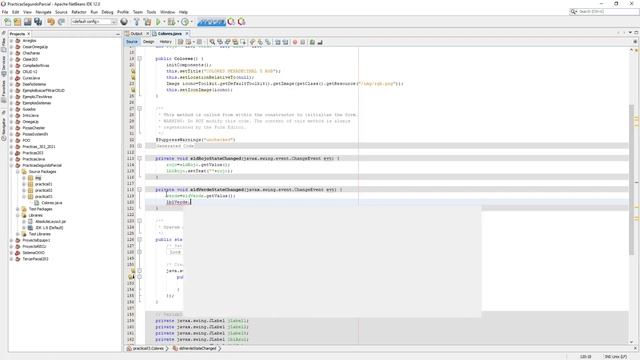640x360 pixels.
Task: Switch to History view
Action: [x=165, y=42]
